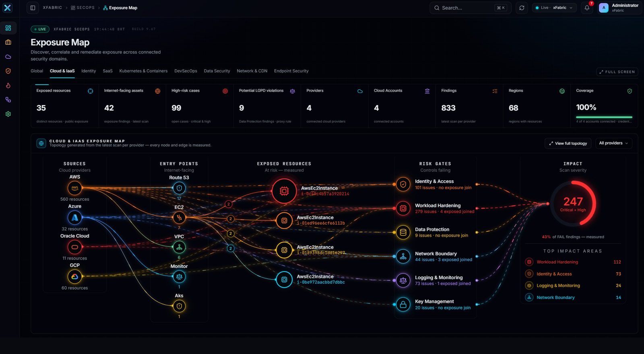Select the Monitor entry point node
This screenshot has height=354, width=644.
click(179, 277)
